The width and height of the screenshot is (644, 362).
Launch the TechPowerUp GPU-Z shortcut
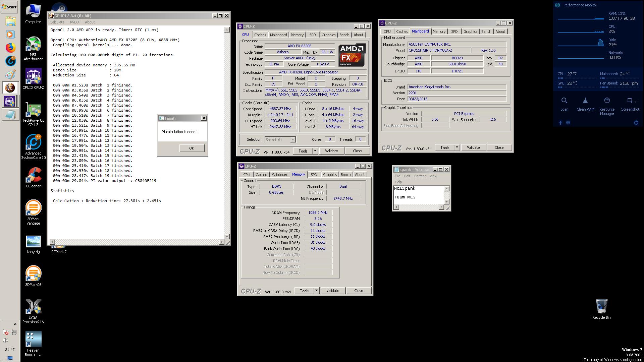(33, 114)
